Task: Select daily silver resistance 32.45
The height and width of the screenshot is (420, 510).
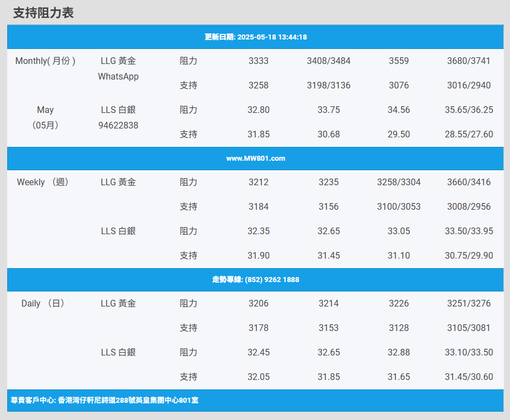Action: [x=259, y=352]
